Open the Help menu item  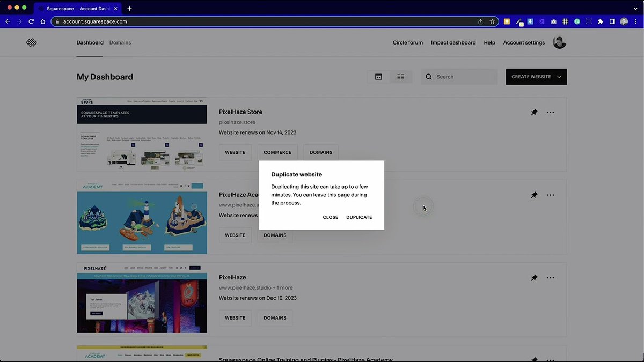(x=489, y=42)
